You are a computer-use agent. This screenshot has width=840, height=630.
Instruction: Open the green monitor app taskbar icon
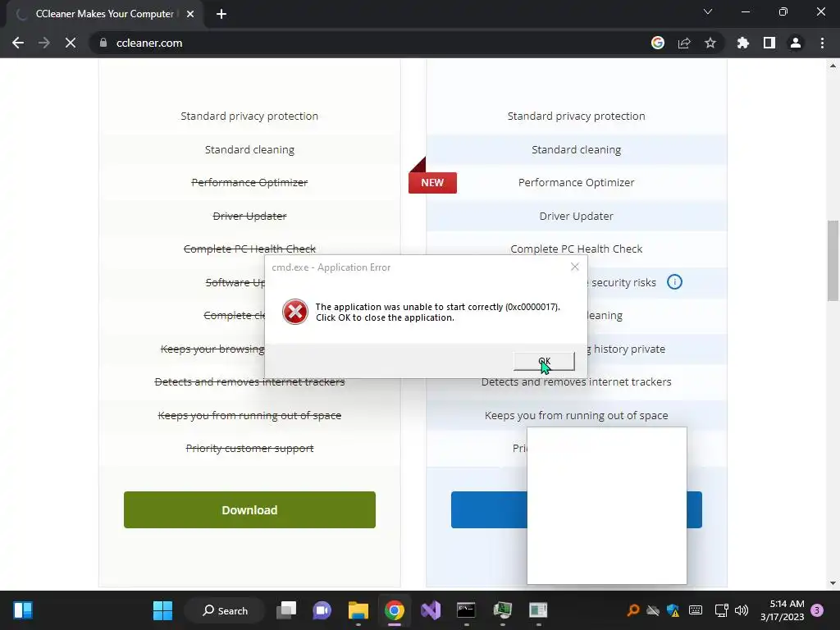(x=503, y=610)
